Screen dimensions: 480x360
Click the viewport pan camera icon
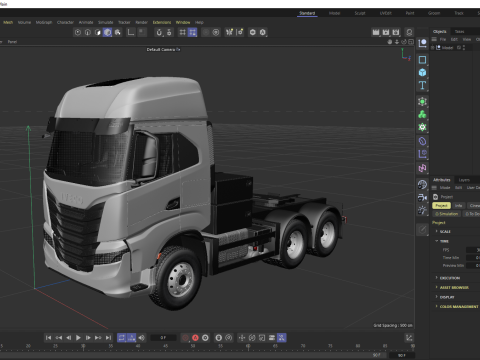390,42
